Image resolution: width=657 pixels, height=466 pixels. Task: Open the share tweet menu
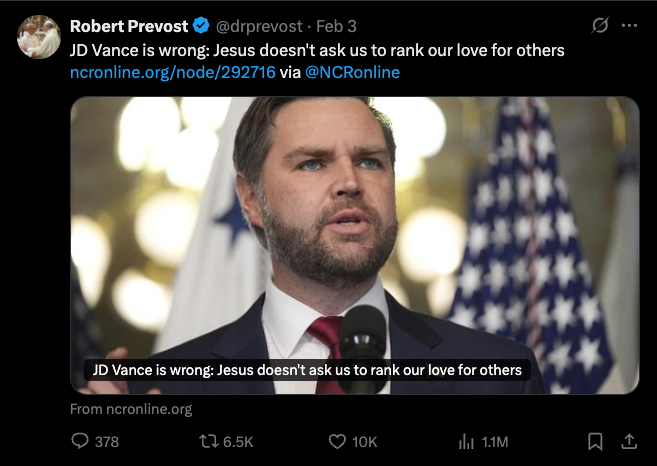pyautogui.click(x=629, y=441)
